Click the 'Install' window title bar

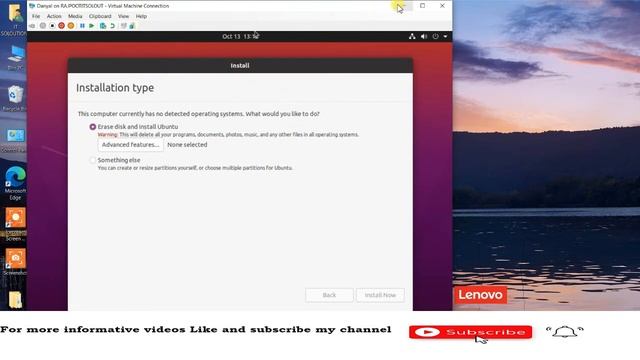(240, 65)
